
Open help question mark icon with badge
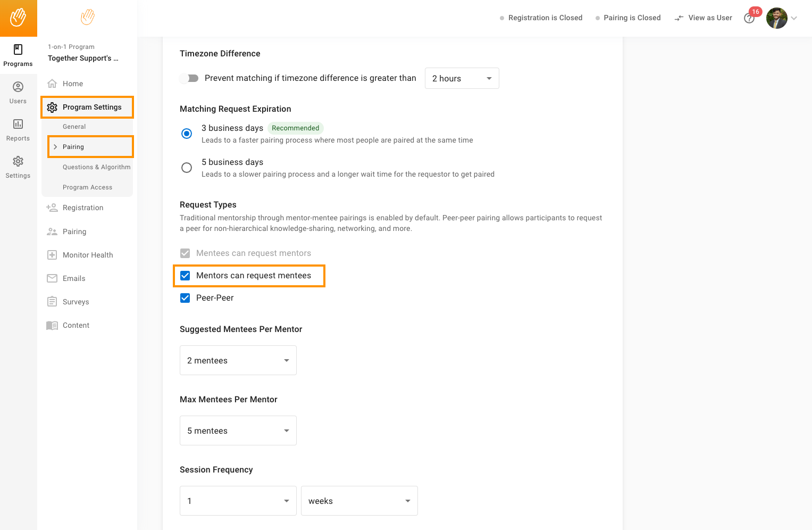pos(750,18)
